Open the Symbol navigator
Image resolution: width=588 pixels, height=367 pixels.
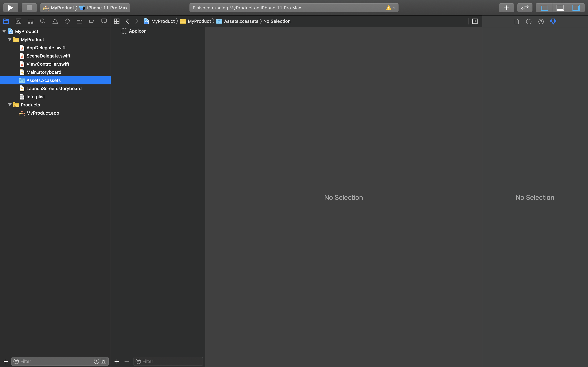click(x=31, y=21)
